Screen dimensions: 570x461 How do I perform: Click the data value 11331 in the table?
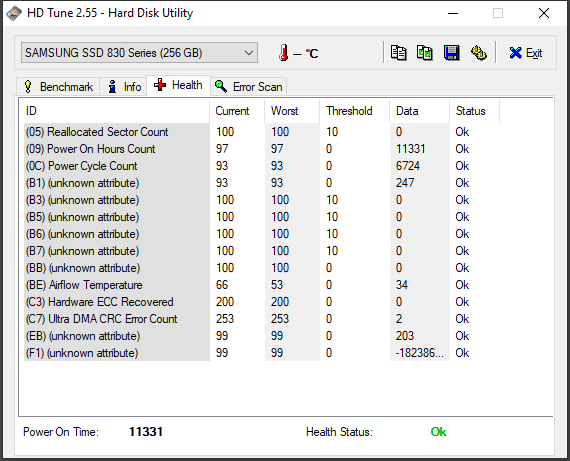[x=410, y=149]
